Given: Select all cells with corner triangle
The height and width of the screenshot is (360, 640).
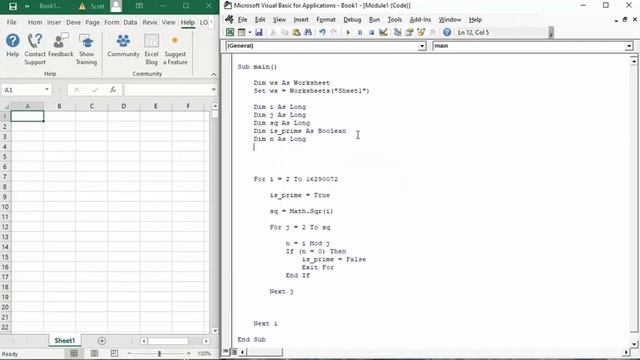Looking at the screenshot, I should (x=7, y=107).
